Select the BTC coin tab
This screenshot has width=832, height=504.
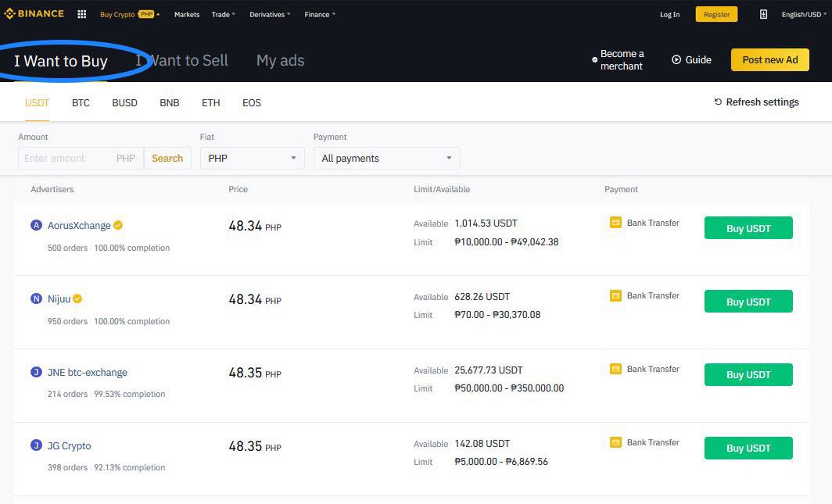click(81, 103)
